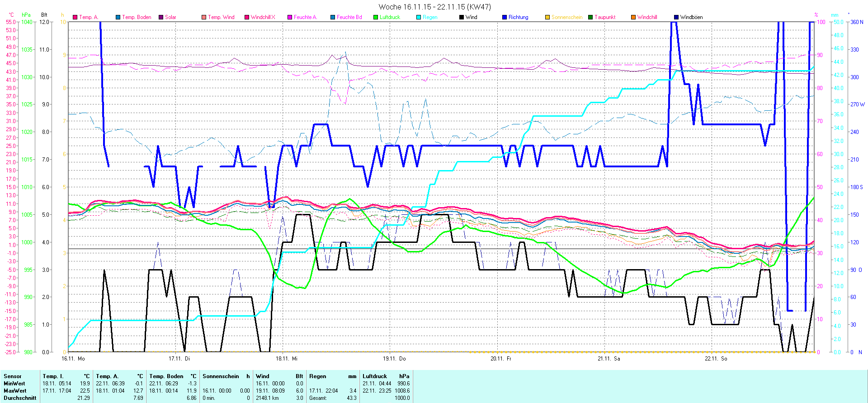Select the Feuchte A. legend label
Screen dimensions: 868x403
[x=305, y=17]
